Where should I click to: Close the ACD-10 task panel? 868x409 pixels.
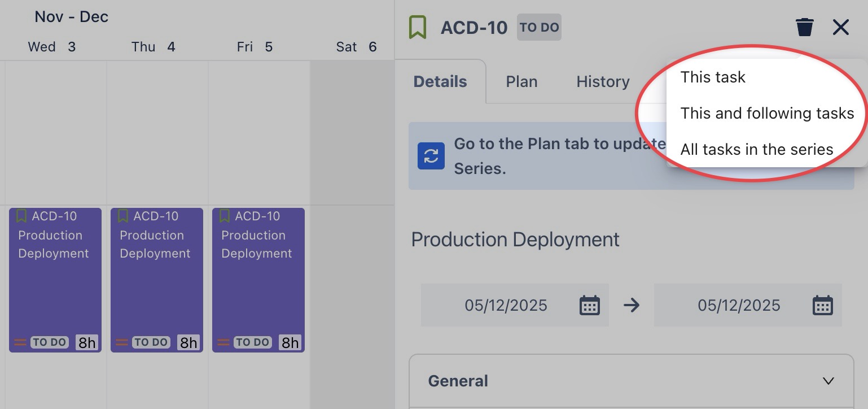pyautogui.click(x=840, y=27)
